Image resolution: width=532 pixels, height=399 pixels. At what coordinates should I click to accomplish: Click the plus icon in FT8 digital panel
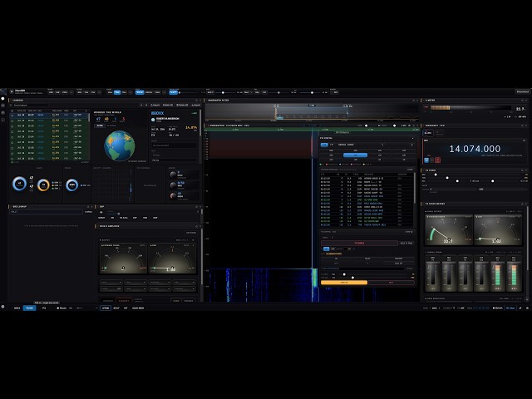(412, 145)
